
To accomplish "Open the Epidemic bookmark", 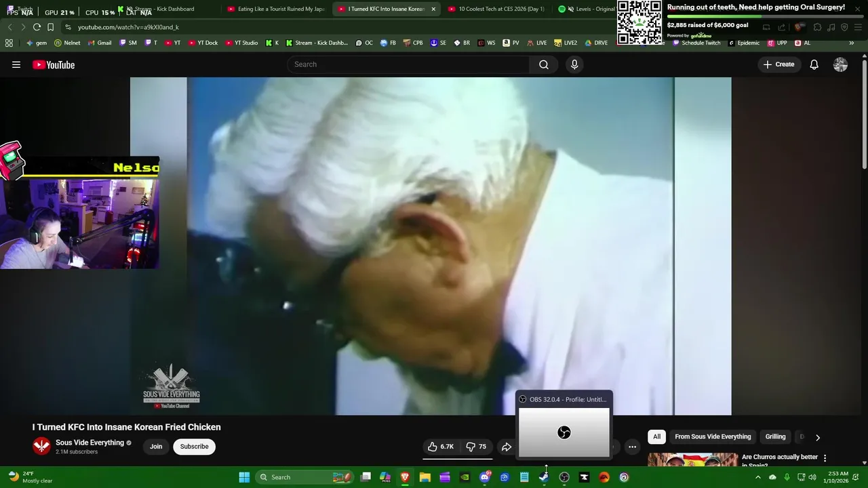I will [744, 43].
